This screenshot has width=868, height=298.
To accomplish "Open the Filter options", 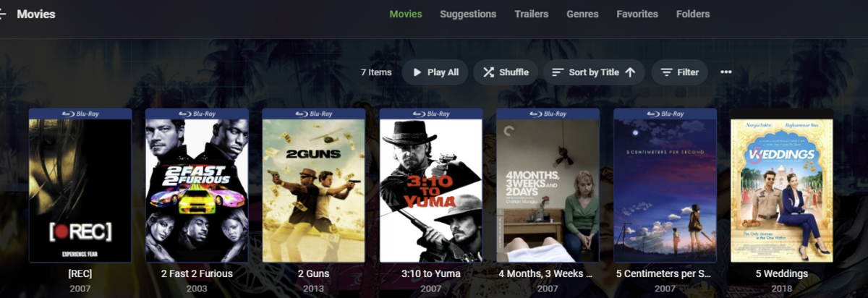I will (x=679, y=72).
